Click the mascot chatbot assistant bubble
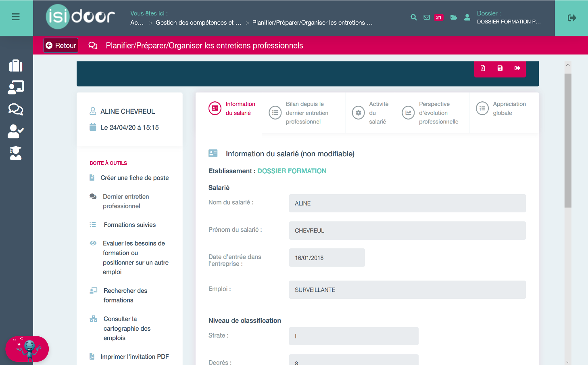 click(27, 349)
